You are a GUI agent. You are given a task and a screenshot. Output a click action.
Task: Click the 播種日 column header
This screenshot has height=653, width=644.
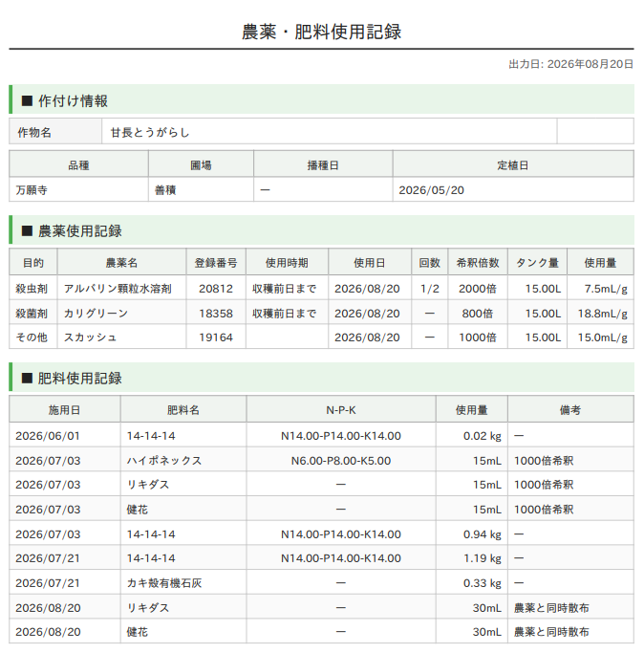click(x=323, y=164)
